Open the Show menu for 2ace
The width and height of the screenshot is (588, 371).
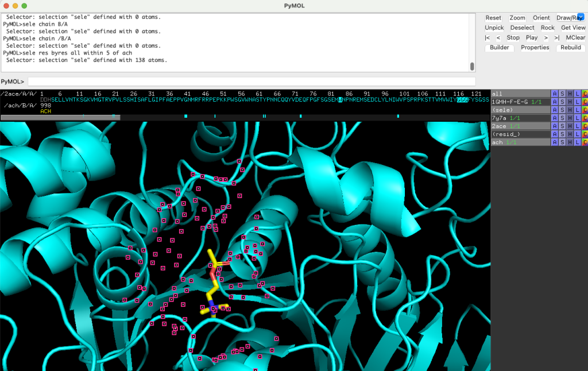(x=562, y=126)
